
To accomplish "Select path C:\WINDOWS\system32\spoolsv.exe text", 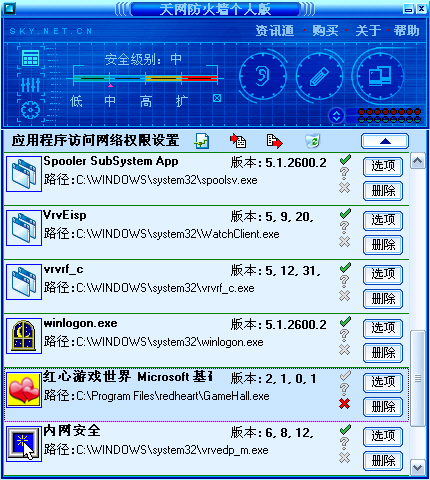I will coord(167,180).
